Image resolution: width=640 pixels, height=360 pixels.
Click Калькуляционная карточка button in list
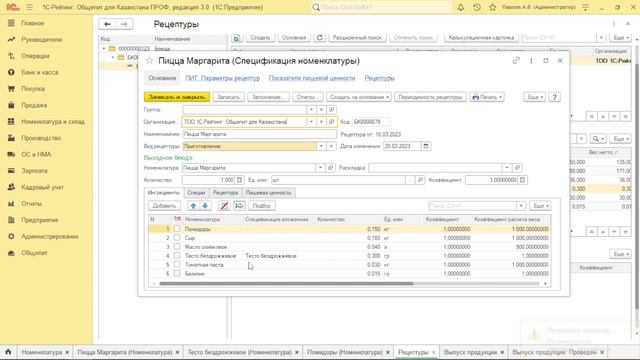coord(481,38)
